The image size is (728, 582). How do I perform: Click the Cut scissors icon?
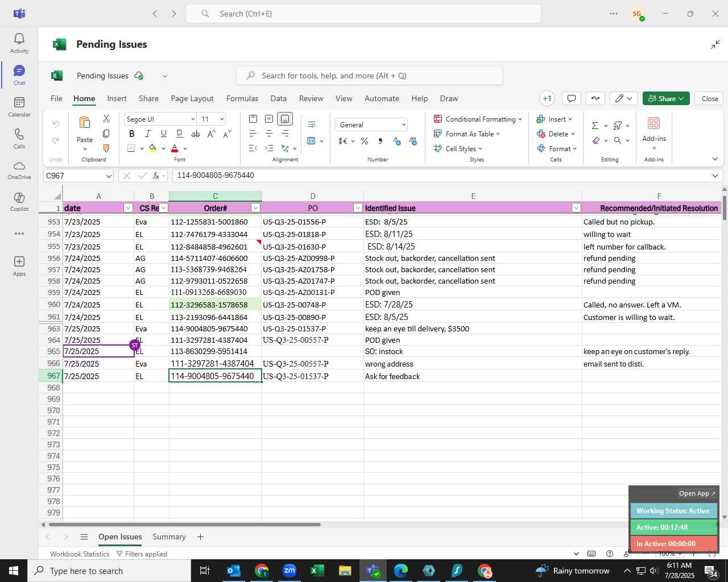(x=106, y=119)
